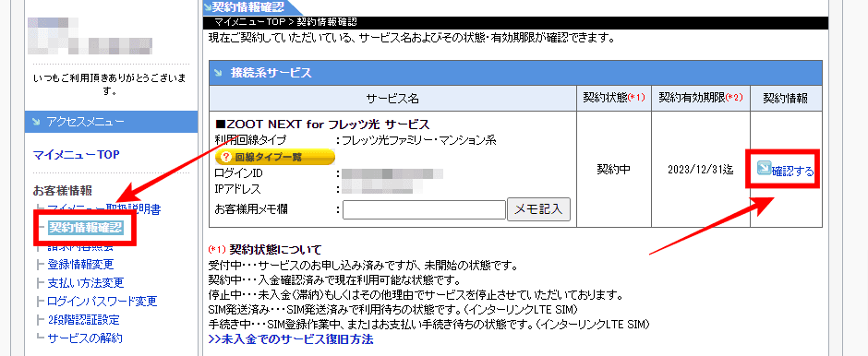Click the ログインID label
Screen dimensions: 868x356
[238, 174]
